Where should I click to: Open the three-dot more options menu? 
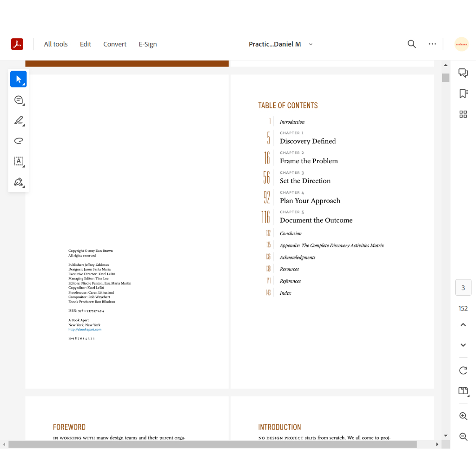pos(432,44)
